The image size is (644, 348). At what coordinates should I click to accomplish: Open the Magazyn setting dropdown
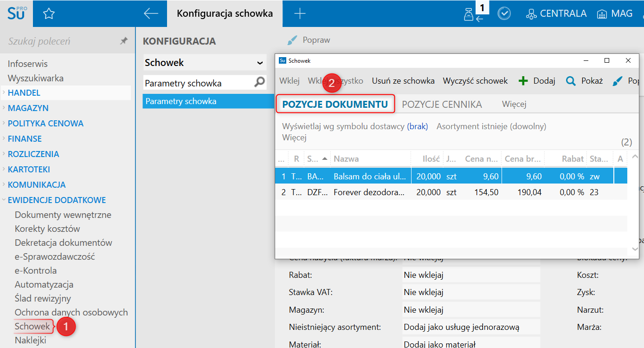471,309
